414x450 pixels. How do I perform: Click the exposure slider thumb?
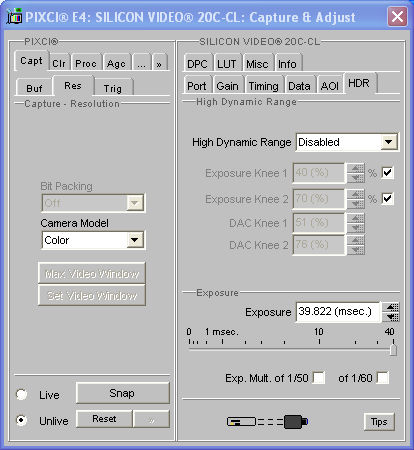pyautogui.click(x=393, y=350)
